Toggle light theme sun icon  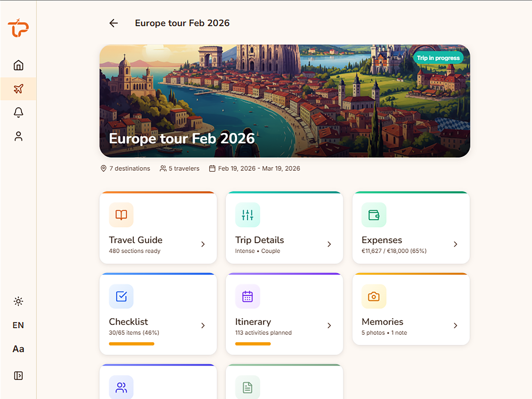[18, 301]
